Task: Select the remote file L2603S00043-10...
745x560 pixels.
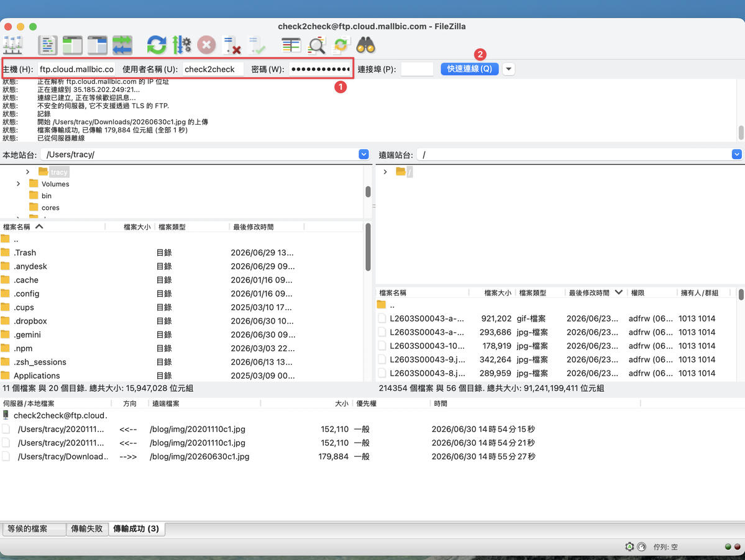Action: 556,346
